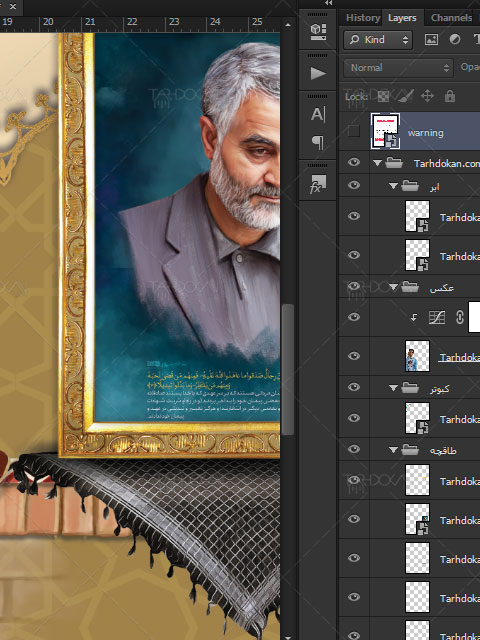Filter layers by adjustment layer icon

(455, 40)
